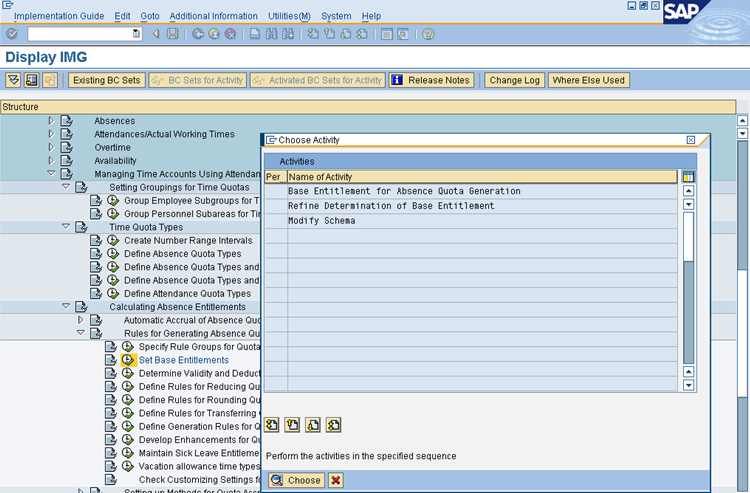Click the green Back arrow icon
The image size is (750, 493).
(198, 34)
